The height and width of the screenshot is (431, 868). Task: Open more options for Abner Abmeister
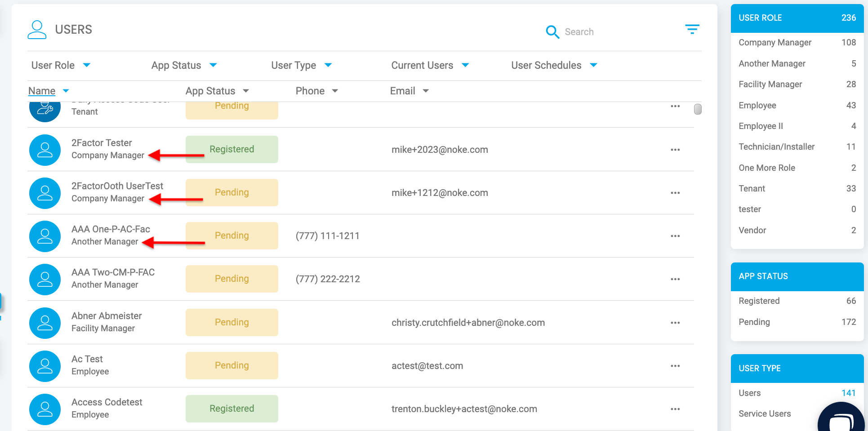coord(675,323)
